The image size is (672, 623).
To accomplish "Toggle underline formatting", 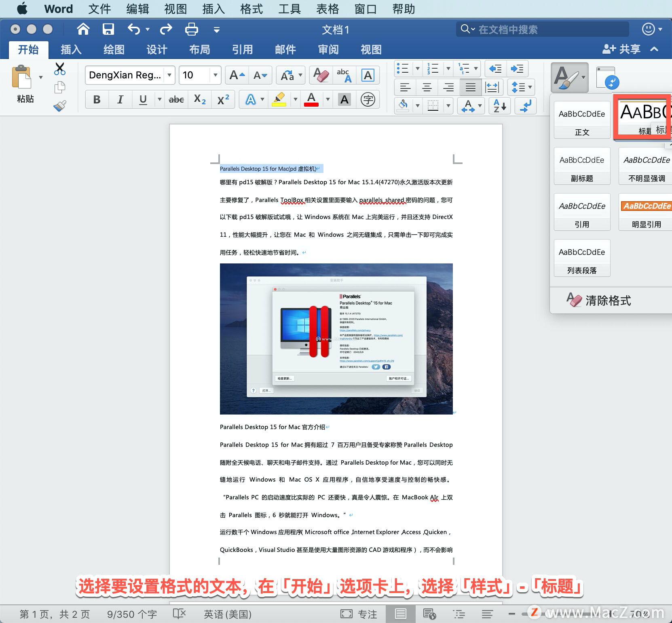I will [143, 99].
